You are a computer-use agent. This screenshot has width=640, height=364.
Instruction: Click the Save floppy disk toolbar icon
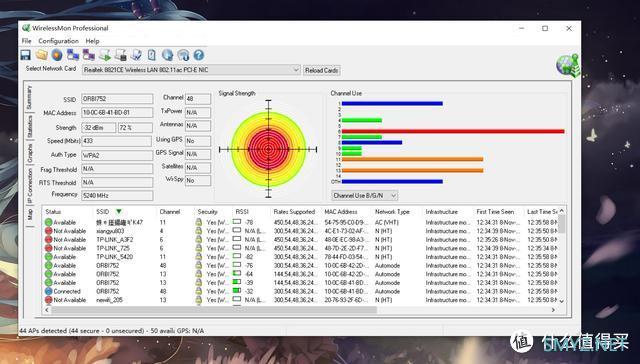click(x=26, y=55)
